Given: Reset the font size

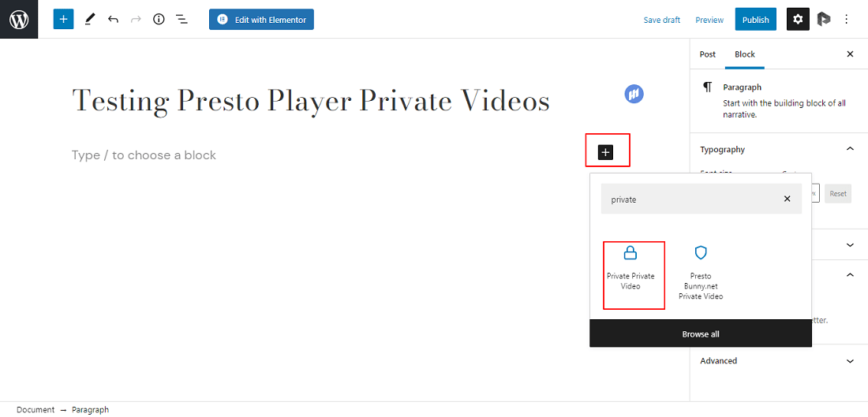Looking at the screenshot, I should [x=837, y=194].
